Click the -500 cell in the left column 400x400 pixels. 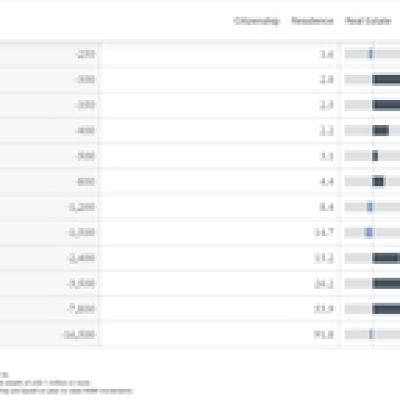pos(85,156)
